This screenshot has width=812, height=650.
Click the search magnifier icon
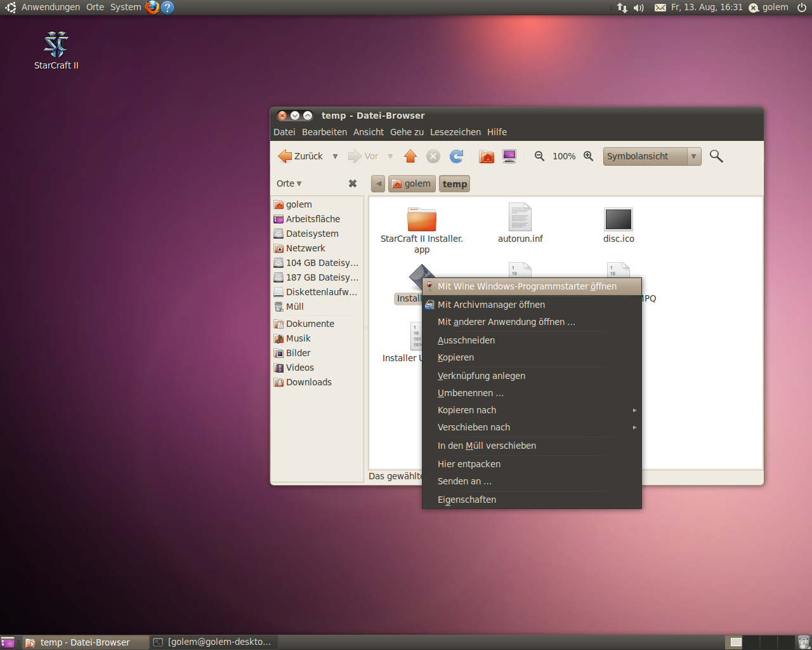point(716,156)
